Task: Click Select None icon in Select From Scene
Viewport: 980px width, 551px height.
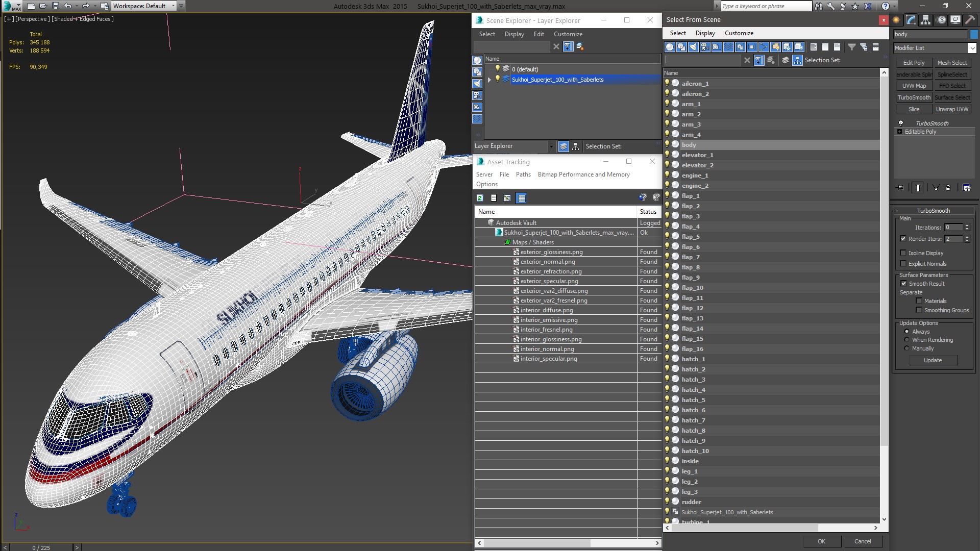Action: (x=825, y=47)
